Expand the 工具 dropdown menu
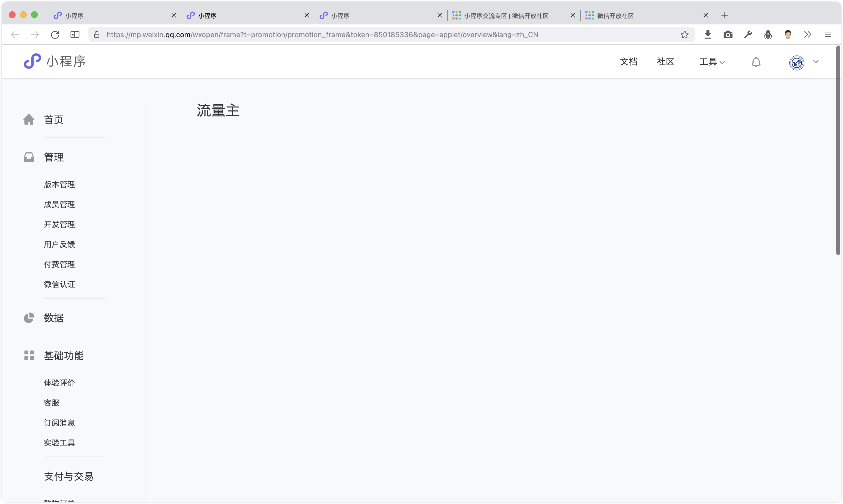 pos(712,62)
